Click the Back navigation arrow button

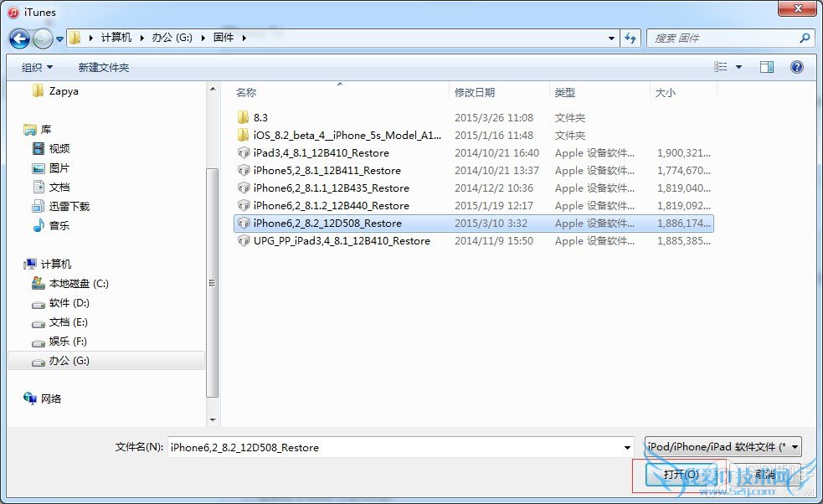tap(19, 39)
